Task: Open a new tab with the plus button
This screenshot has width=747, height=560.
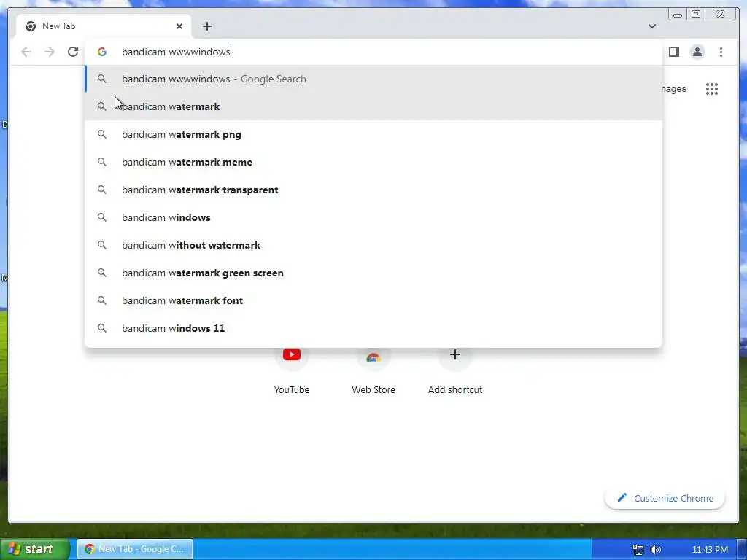Action: [206, 26]
